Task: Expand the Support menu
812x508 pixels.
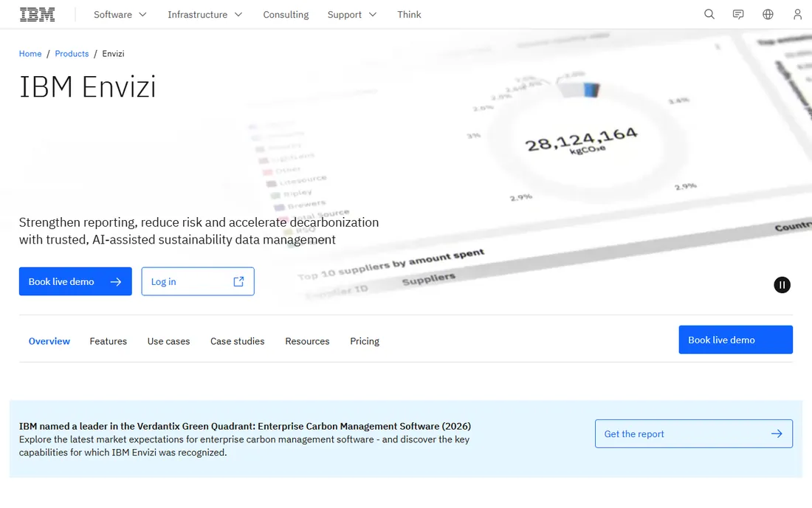Action: coord(351,15)
